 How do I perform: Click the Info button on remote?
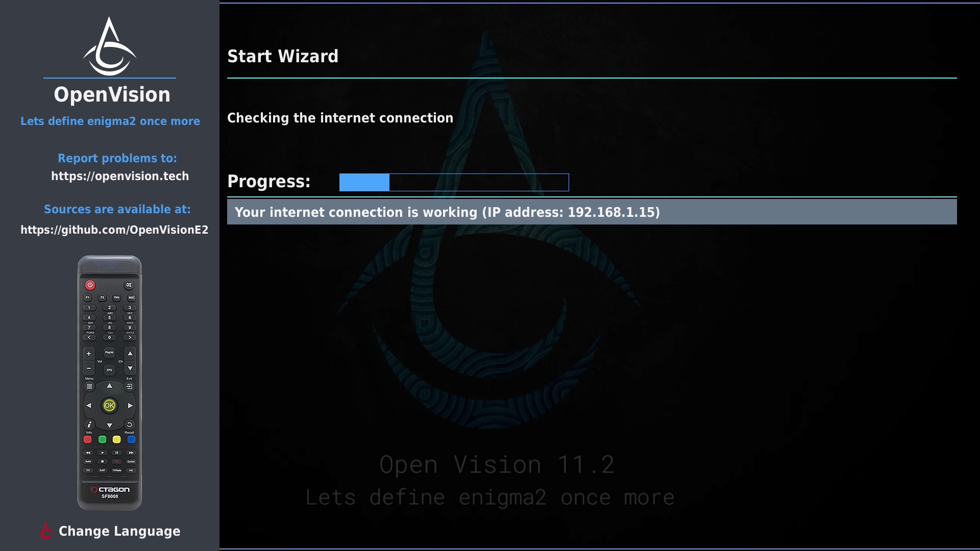pyautogui.click(x=89, y=424)
